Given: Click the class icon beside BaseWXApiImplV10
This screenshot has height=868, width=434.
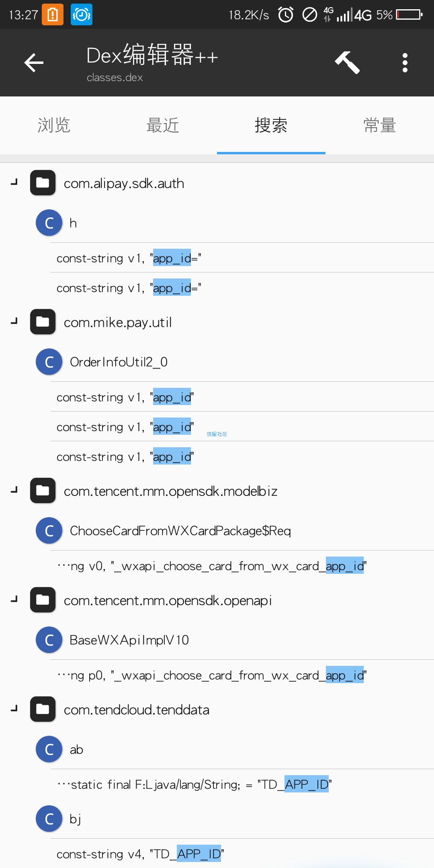Looking at the screenshot, I should point(49,640).
